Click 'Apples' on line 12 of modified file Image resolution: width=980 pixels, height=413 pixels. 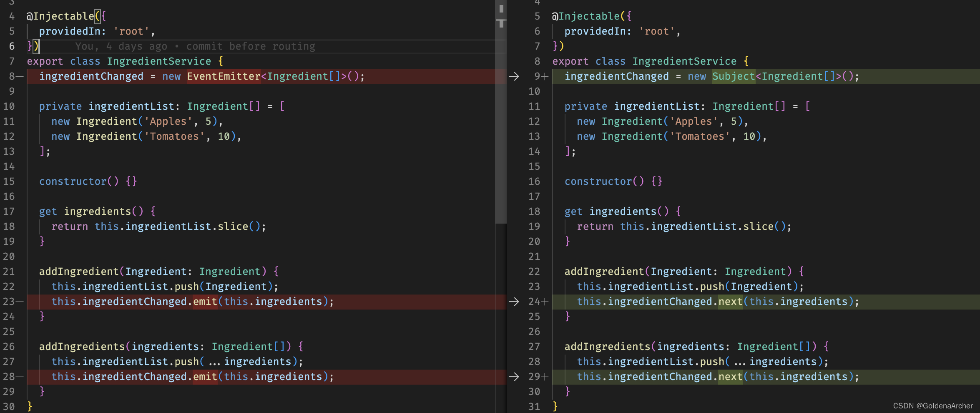click(x=694, y=121)
